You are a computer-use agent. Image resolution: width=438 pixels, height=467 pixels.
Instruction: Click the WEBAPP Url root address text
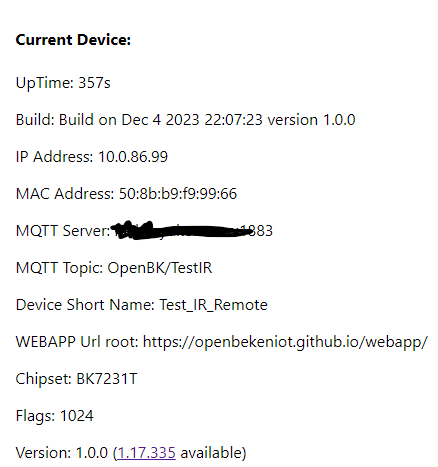(285, 342)
